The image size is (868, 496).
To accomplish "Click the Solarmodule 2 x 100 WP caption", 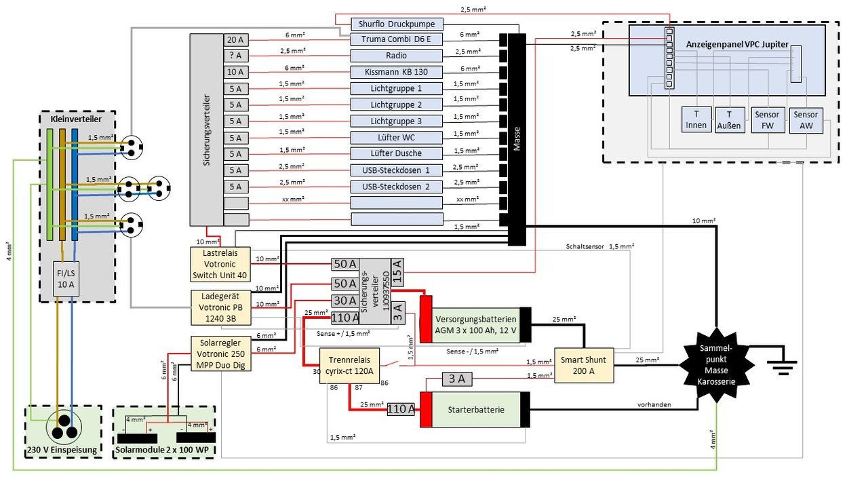I will pyautogui.click(x=163, y=452).
